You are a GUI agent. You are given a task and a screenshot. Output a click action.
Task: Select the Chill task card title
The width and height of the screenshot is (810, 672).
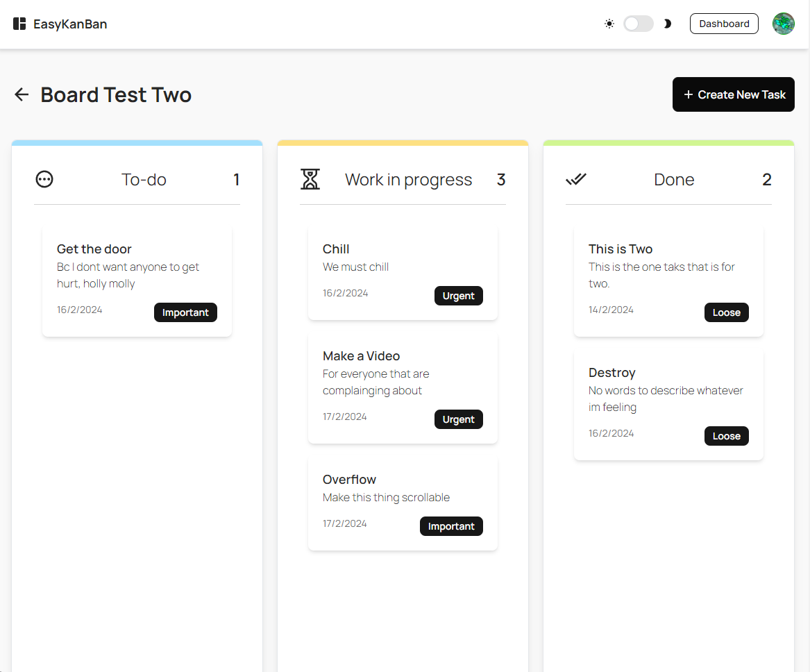tap(336, 249)
